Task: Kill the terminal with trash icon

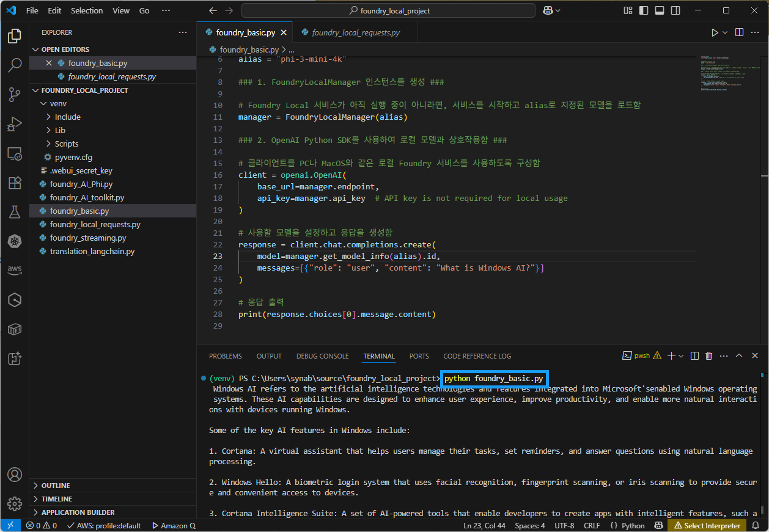Action: (x=709, y=355)
